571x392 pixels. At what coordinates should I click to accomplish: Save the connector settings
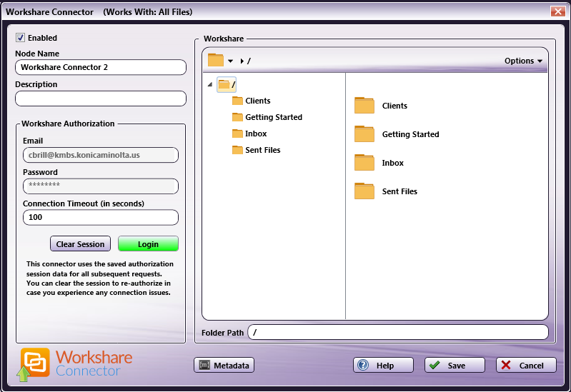coord(455,365)
